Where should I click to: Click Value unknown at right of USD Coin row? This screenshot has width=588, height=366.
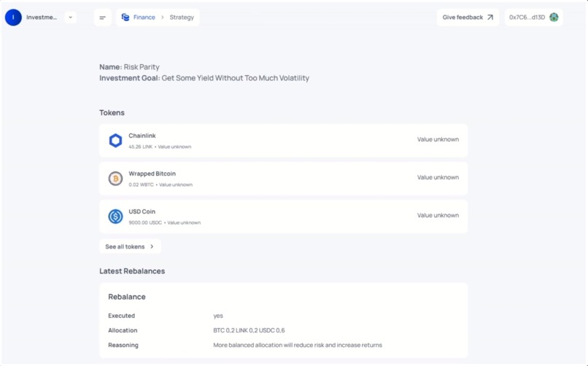coord(438,215)
